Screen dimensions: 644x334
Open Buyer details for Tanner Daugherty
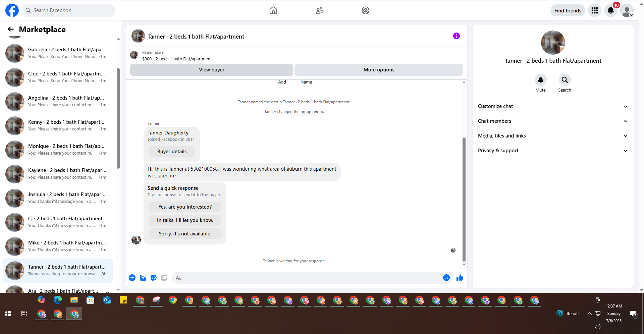coord(172,152)
